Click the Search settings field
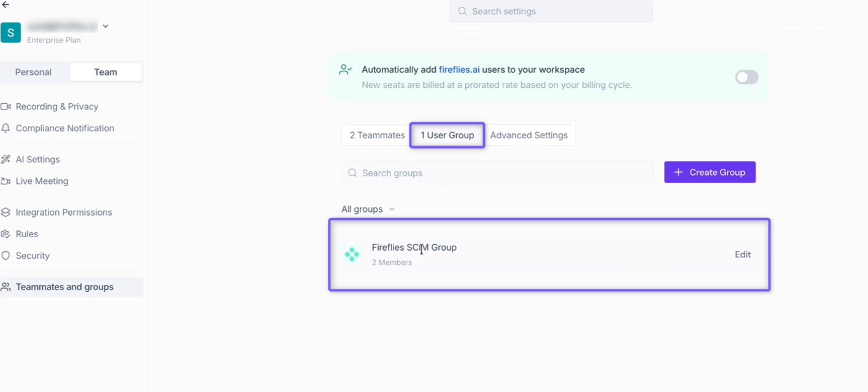868x392 pixels. pyautogui.click(x=551, y=11)
